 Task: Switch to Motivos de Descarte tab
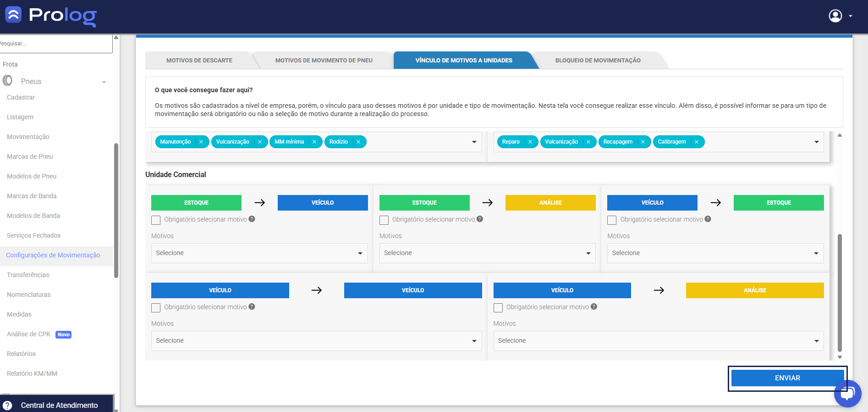(x=199, y=60)
